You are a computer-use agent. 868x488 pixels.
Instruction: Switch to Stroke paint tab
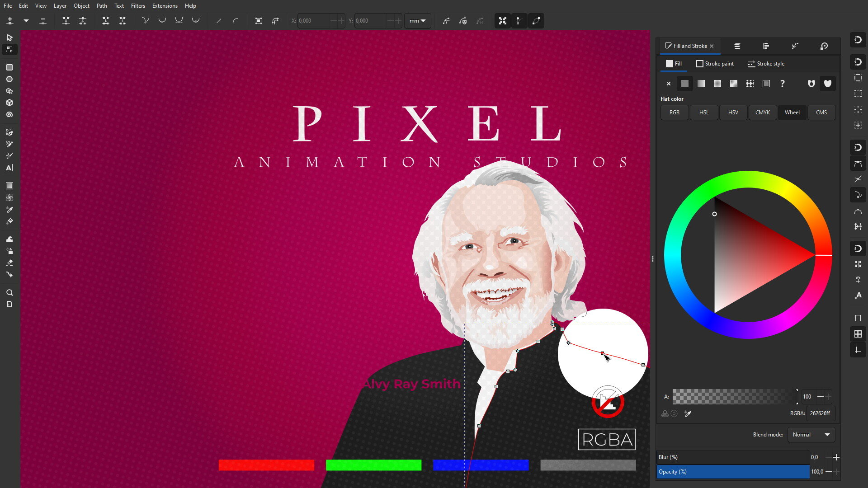click(x=715, y=64)
